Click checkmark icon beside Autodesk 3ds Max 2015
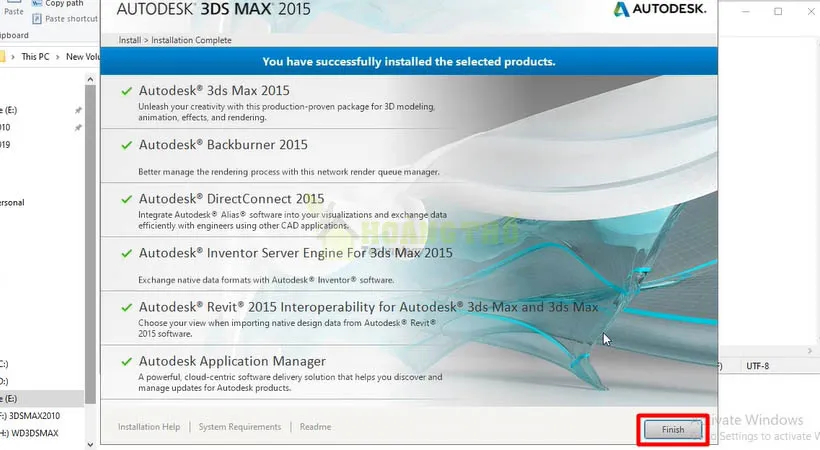This screenshot has height=450, width=820. coord(127,91)
